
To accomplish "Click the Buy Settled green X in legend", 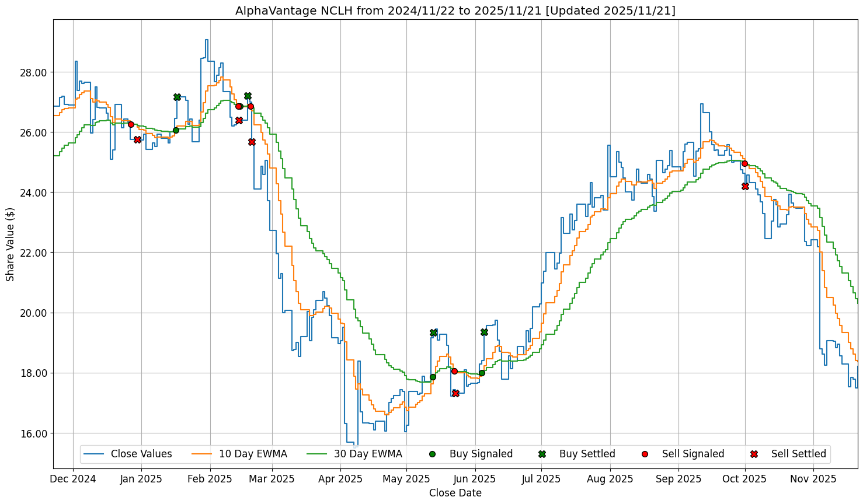I will (x=542, y=454).
